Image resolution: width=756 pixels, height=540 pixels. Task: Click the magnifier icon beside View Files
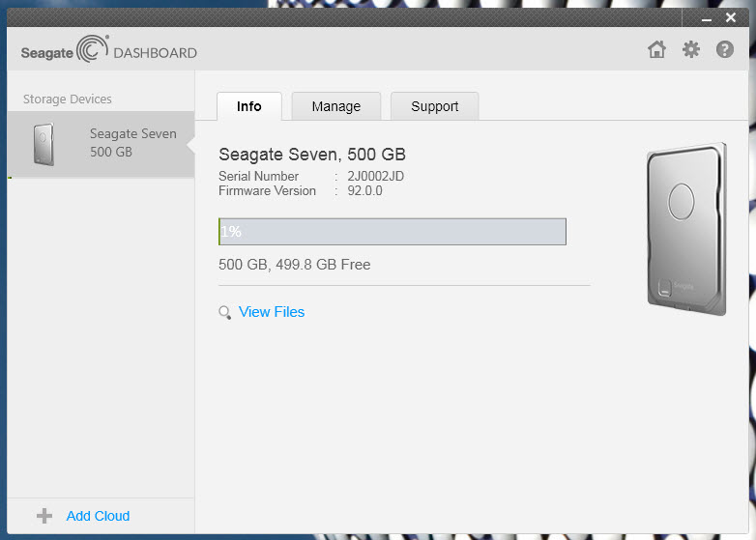point(224,312)
